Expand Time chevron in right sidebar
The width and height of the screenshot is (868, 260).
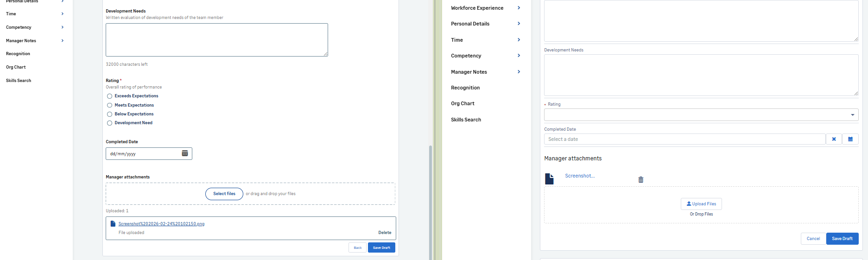(519, 40)
